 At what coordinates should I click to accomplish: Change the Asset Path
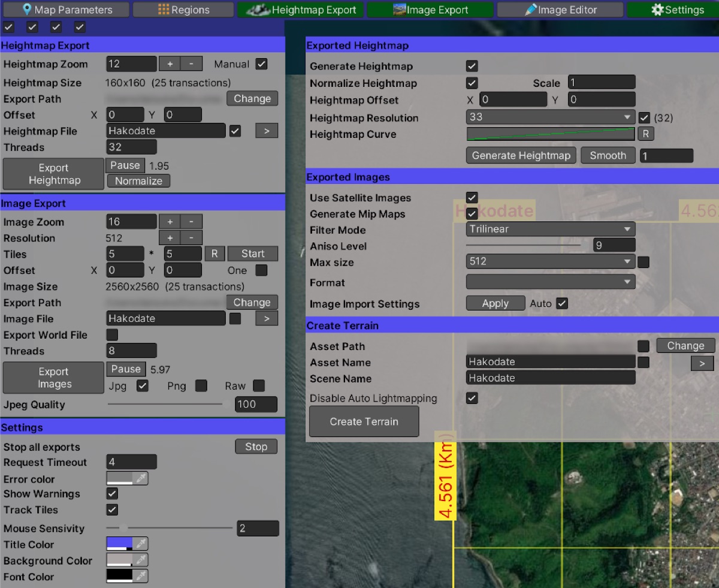685,346
